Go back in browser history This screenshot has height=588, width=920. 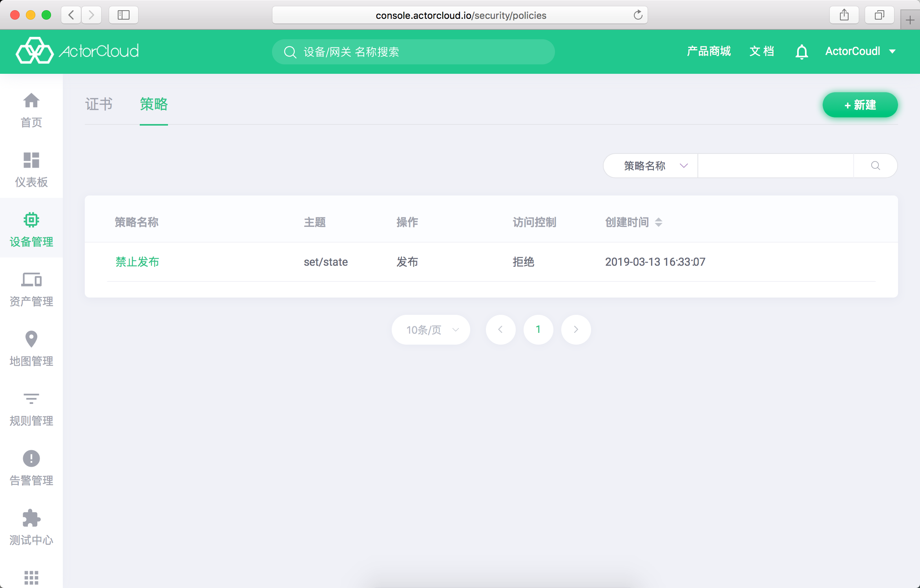coord(71,15)
